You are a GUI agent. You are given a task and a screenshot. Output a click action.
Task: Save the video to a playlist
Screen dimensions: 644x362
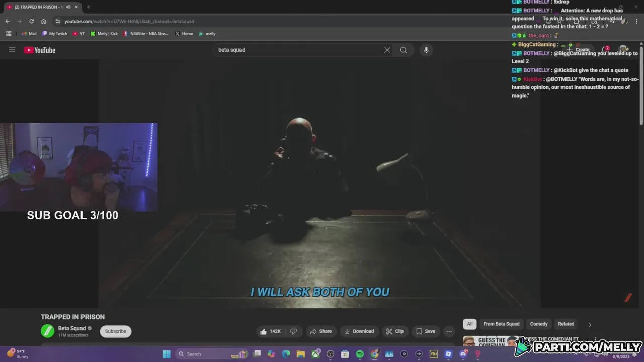click(426, 331)
